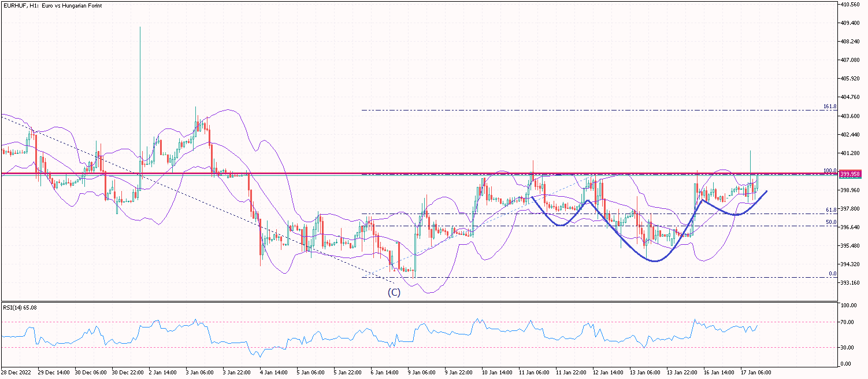Click the 2 Jan 14:00 time label
Image resolution: width=868 pixels, height=379 pixels.
[x=162, y=373]
